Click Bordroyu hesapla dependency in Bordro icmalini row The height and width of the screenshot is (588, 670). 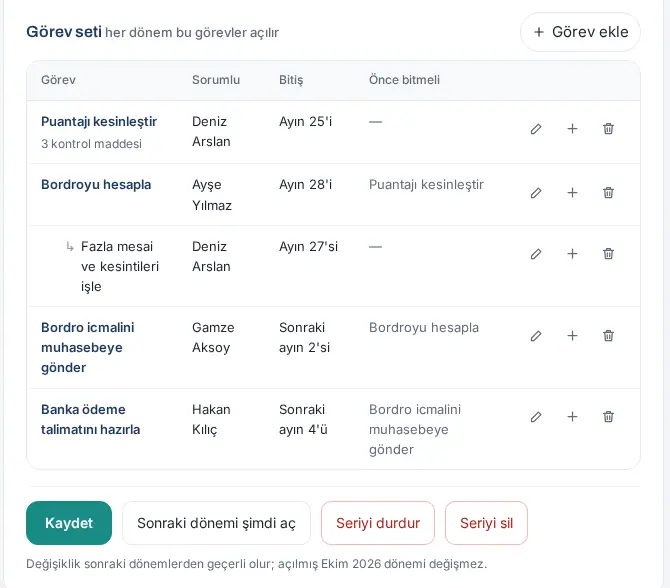[x=424, y=328]
